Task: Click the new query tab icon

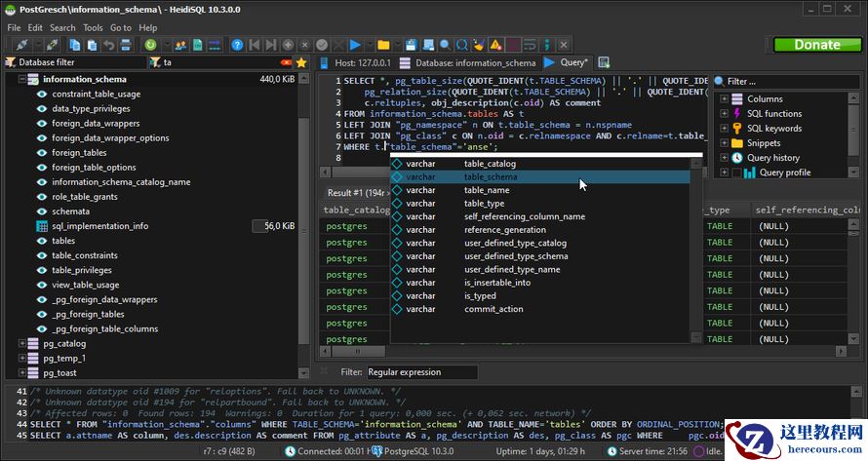Action: coord(603,62)
